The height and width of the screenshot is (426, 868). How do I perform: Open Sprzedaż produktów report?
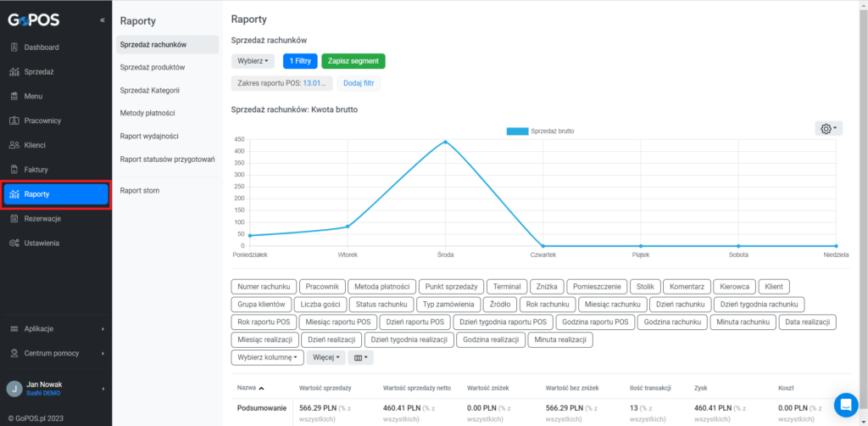[153, 67]
